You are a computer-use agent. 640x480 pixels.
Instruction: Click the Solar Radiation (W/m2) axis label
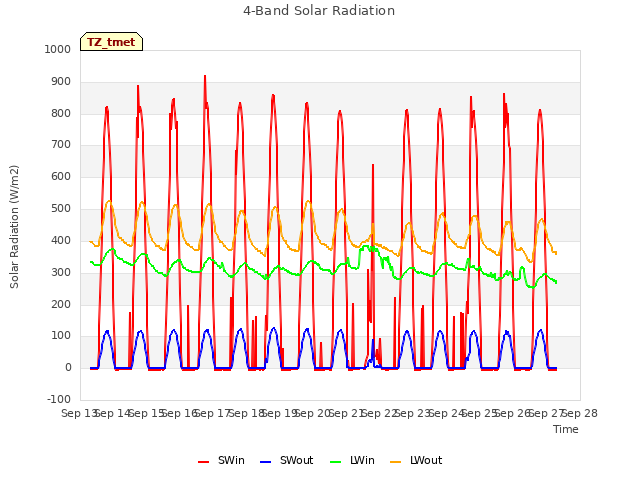point(14,227)
